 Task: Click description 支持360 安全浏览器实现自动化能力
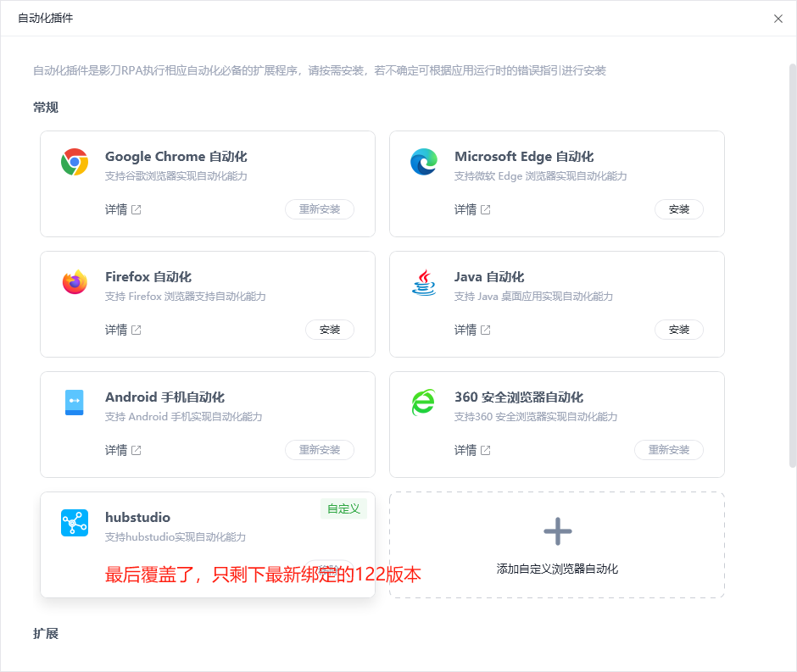[x=536, y=417]
